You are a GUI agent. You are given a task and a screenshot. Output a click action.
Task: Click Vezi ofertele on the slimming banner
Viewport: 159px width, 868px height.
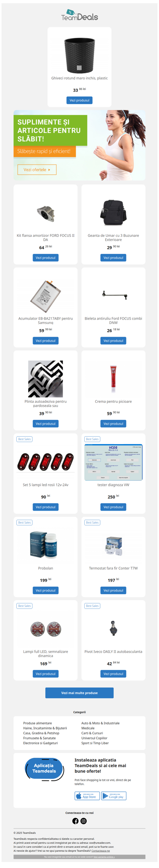click(37, 170)
